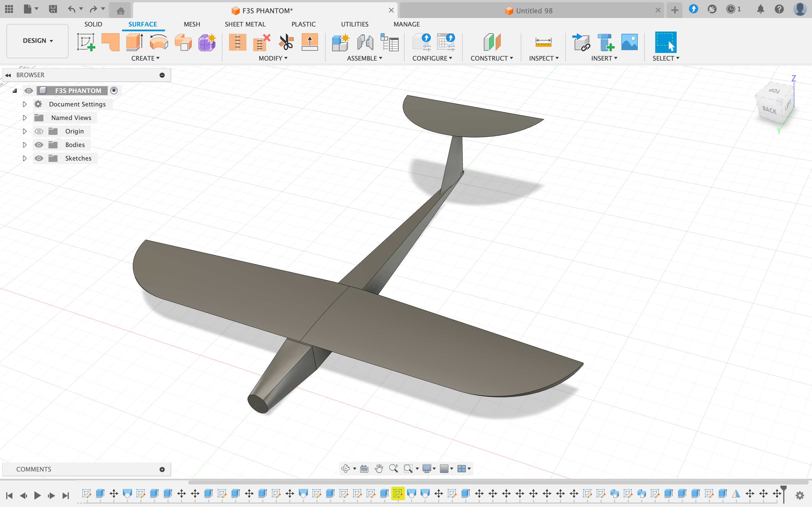812x507 pixels.
Task: Hide the Bodies folder
Action: coord(39,144)
